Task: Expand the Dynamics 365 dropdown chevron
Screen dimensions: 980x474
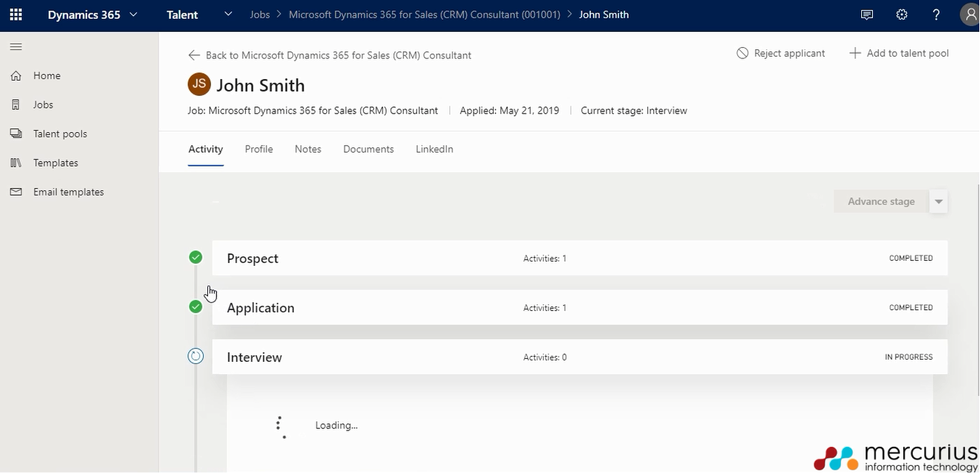Action: tap(134, 15)
